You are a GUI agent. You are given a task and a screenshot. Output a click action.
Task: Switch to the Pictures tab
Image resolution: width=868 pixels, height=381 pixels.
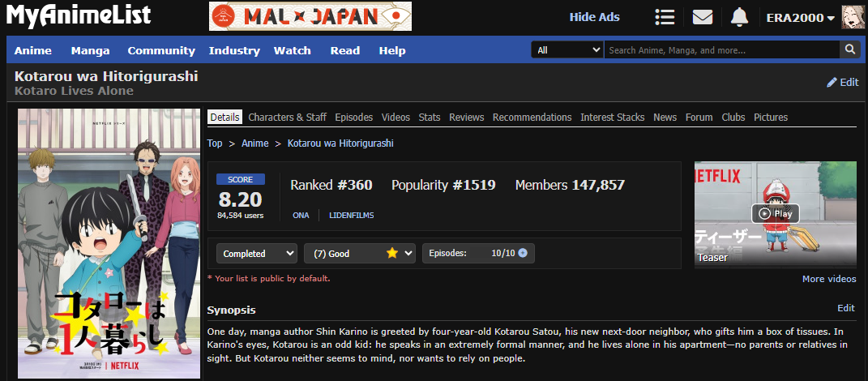point(771,118)
